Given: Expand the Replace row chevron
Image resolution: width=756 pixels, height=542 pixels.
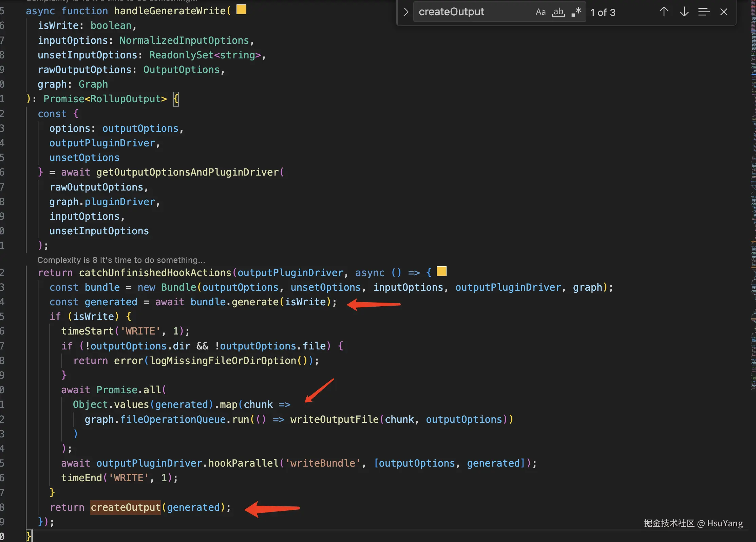Looking at the screenshot, I should (x=406, y=12).
